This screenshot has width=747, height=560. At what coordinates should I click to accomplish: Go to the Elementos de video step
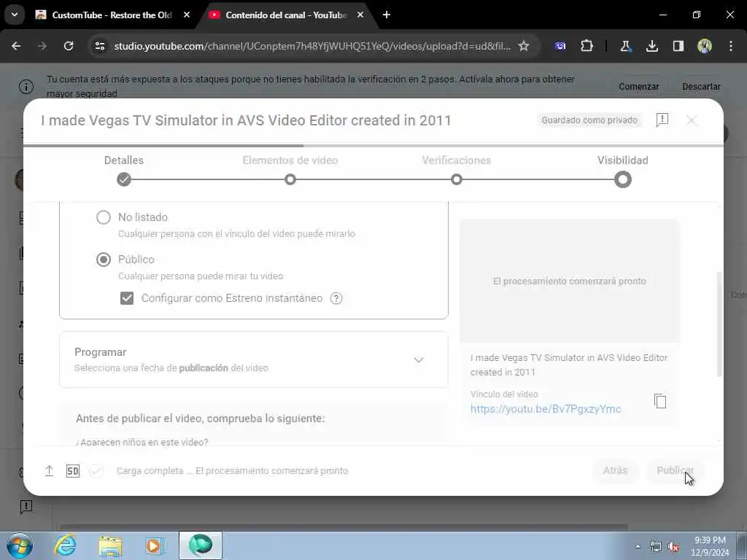(x=290, y=179)
